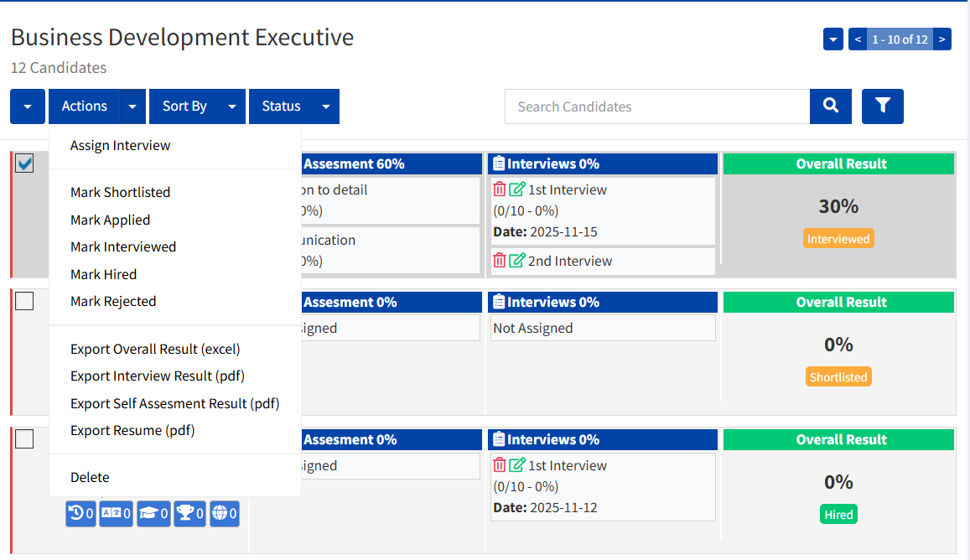
Task: Click the language translation badge
Action: (116, 514)
